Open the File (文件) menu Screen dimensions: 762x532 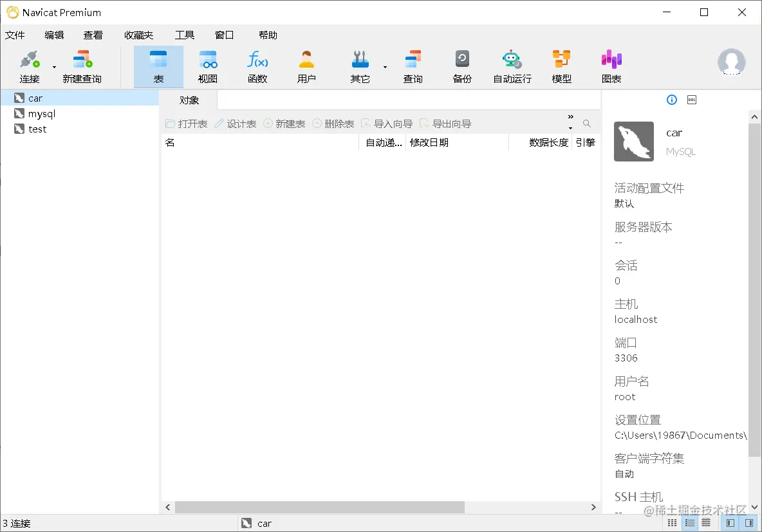(15, 35)
